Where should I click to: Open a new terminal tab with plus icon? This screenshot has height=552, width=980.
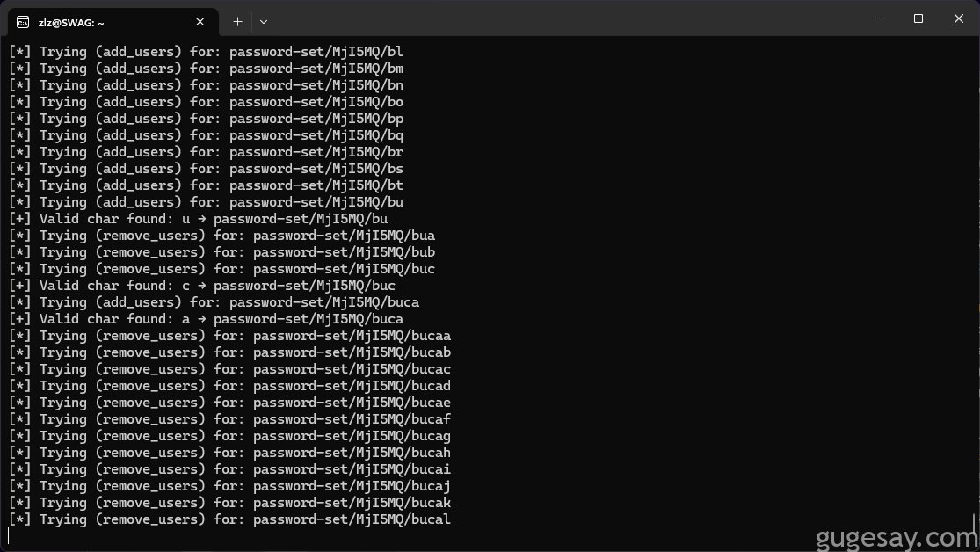(237, 22)
